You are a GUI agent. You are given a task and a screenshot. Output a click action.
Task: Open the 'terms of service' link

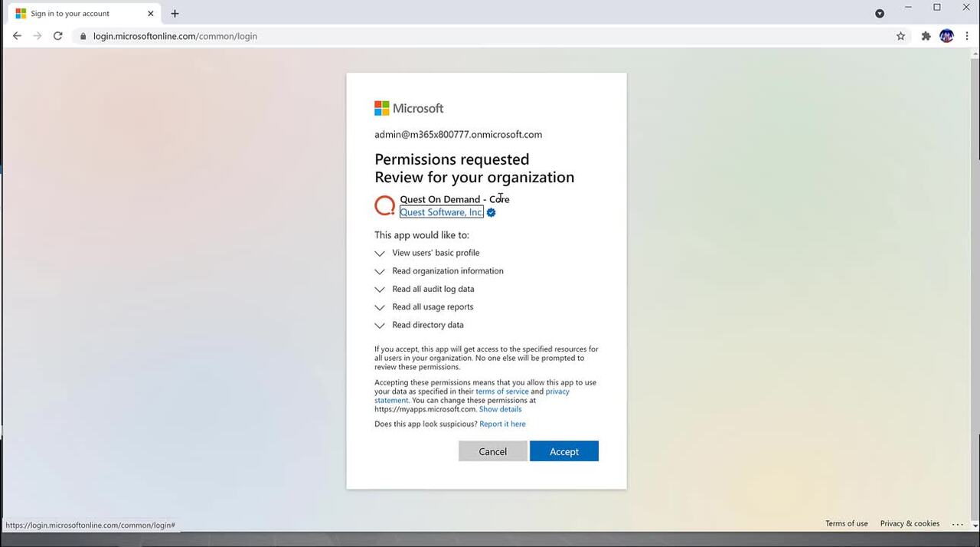502,391
